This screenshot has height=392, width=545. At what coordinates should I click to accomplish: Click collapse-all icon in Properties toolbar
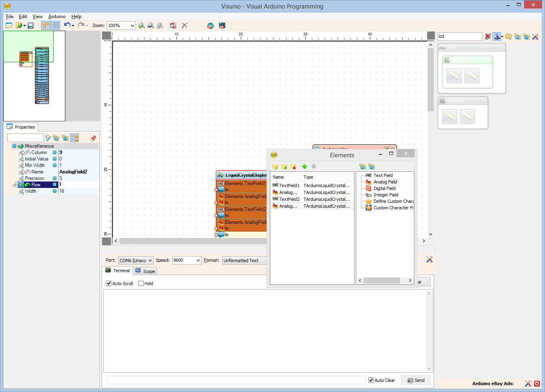click(65, 138)
